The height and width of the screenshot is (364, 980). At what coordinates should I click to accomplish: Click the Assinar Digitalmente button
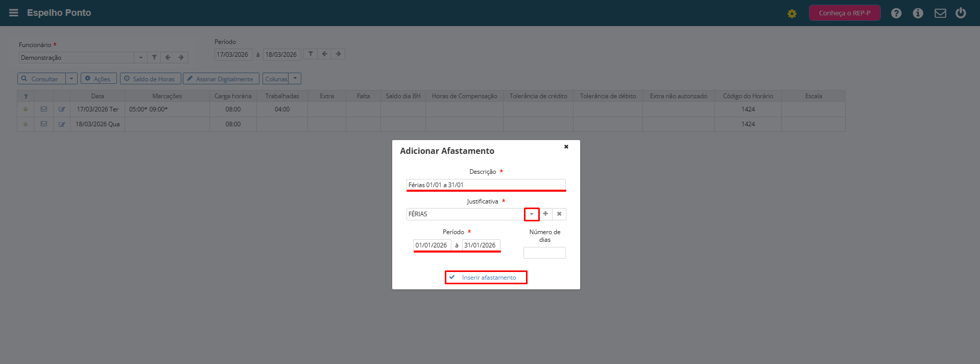221,79
